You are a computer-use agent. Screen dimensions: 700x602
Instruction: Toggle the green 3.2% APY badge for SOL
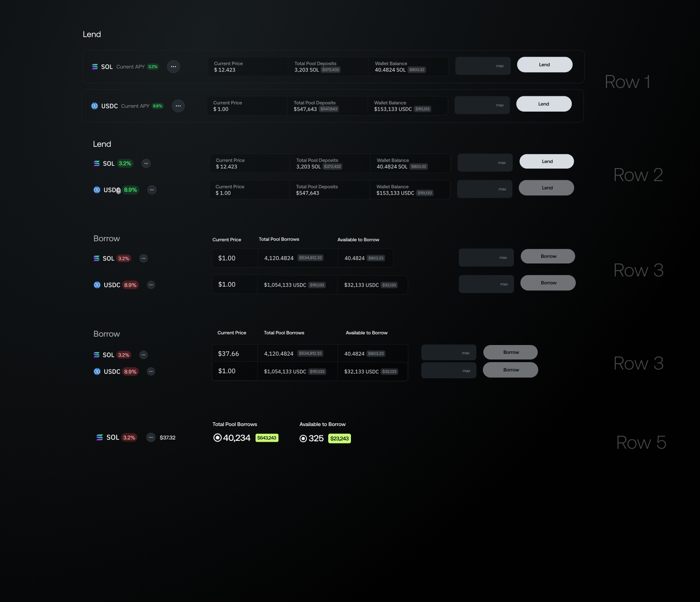(x=125, y=163)
